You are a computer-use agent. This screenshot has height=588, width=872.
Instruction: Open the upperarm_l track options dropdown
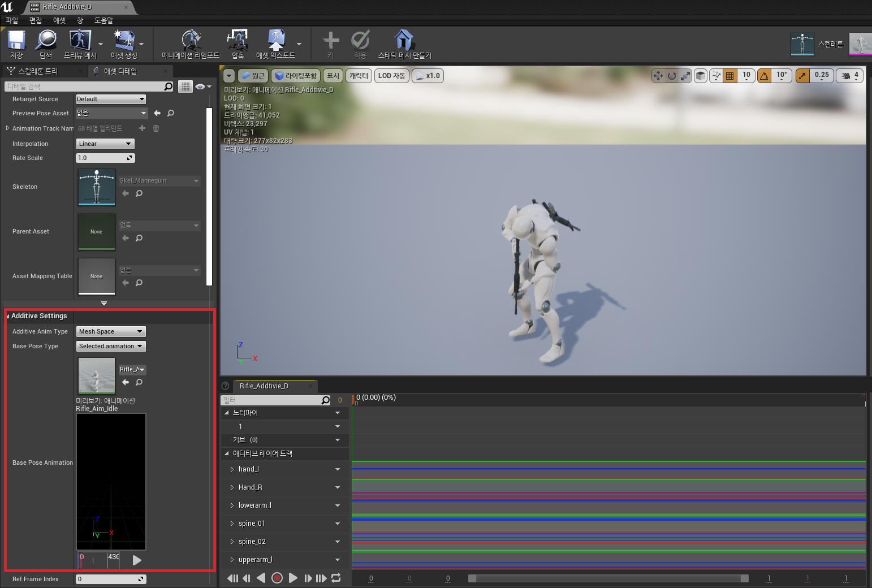(x=338, y=560)
